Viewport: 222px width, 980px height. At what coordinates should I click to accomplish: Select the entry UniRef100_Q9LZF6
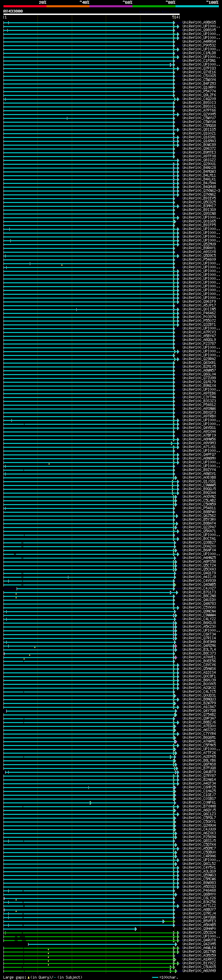(x=199, y=95)
